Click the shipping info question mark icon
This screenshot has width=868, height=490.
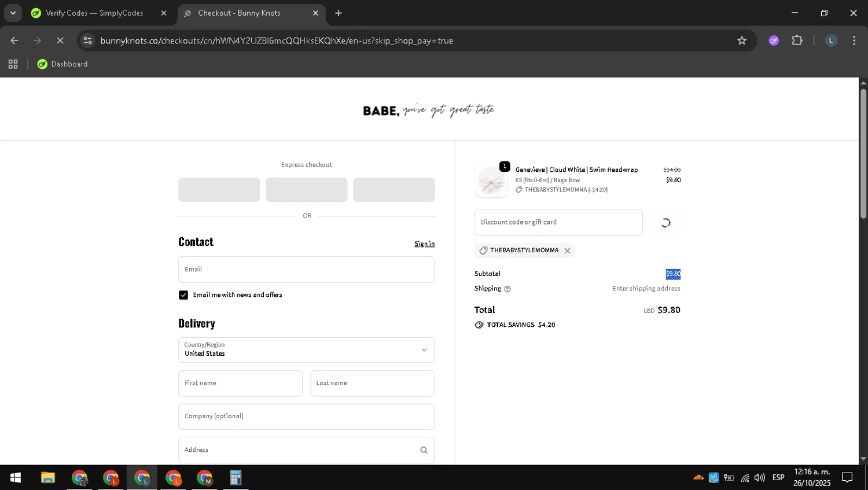click(x=507, y=289)
